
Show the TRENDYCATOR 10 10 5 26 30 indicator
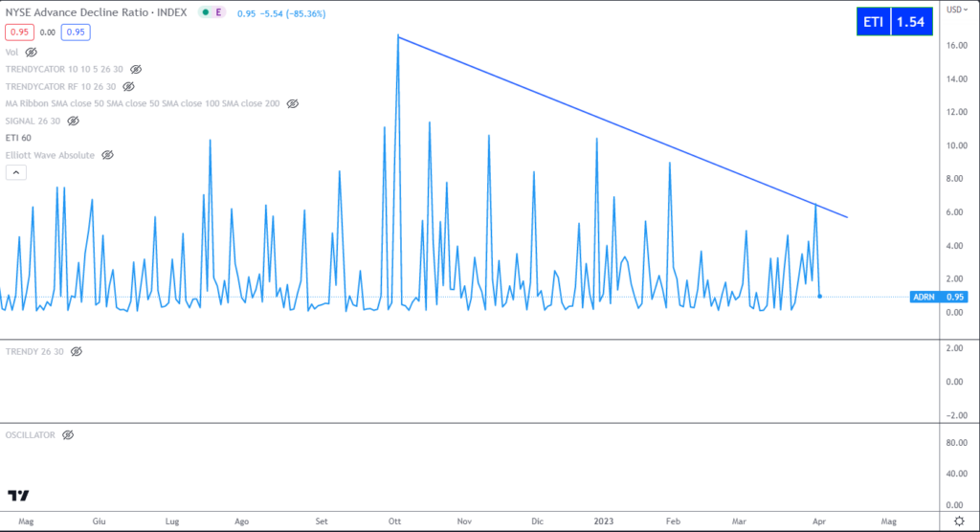136,70
